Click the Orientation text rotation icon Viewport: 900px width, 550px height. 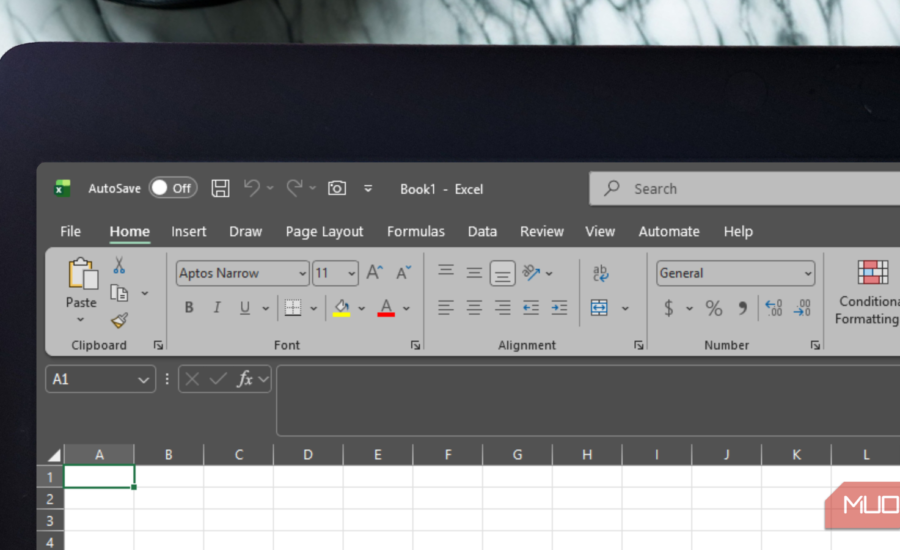532,273
